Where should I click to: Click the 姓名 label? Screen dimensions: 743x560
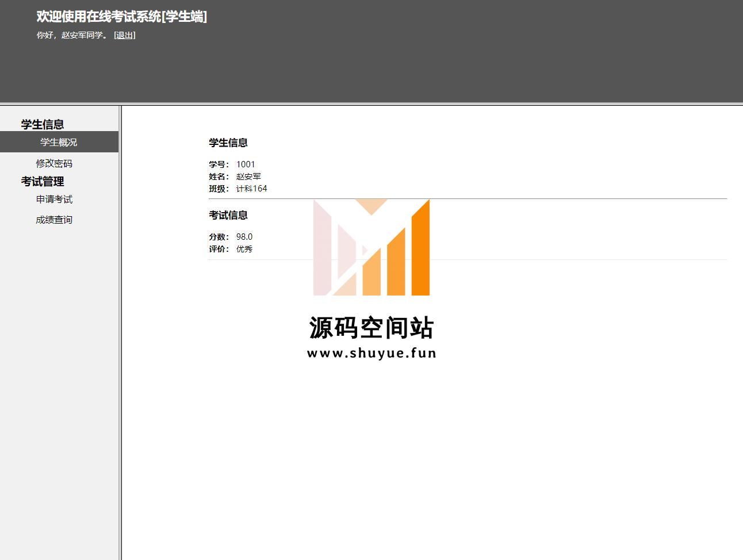pyautogui.click(x=219, y=177)
